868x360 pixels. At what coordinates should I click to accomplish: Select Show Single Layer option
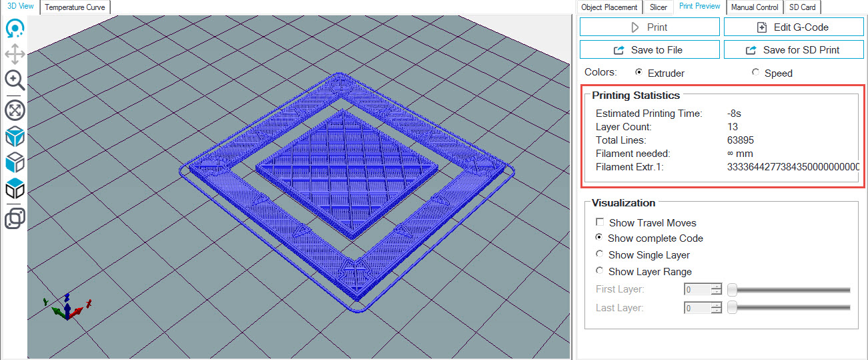[600, 254]
